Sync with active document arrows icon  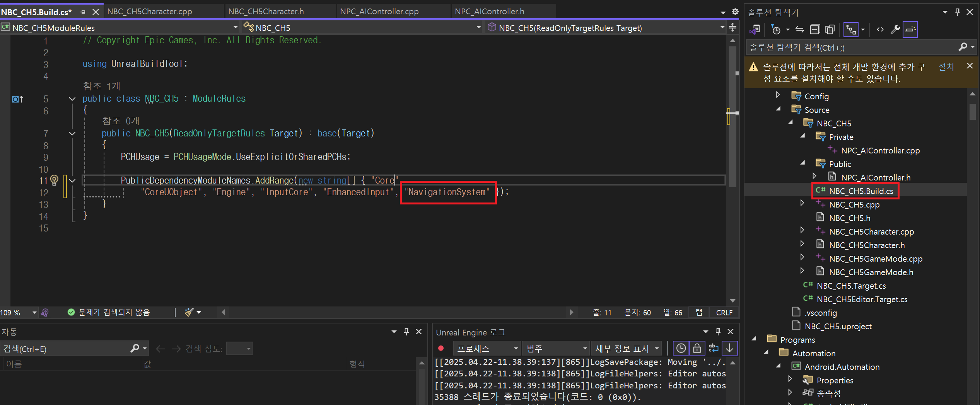point(800,29)
